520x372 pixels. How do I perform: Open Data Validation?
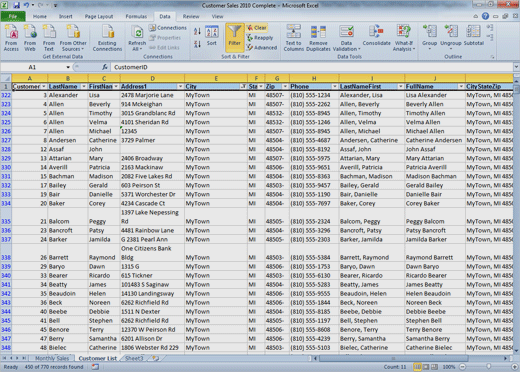(x=347, y=38)
